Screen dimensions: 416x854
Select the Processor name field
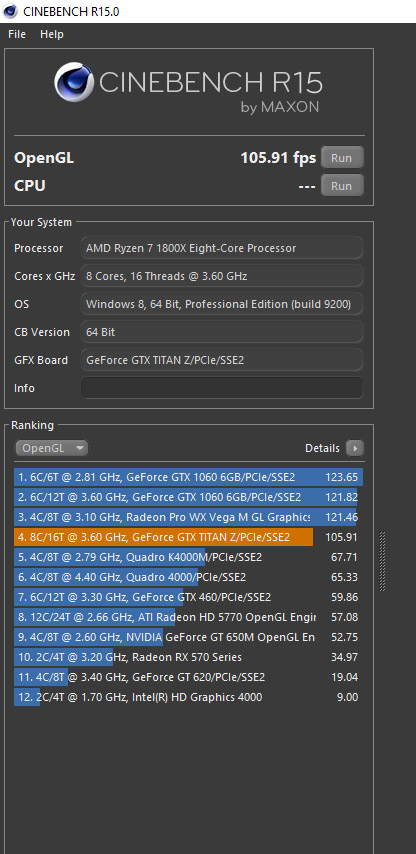pyautogui.click(x=222, y=248)
